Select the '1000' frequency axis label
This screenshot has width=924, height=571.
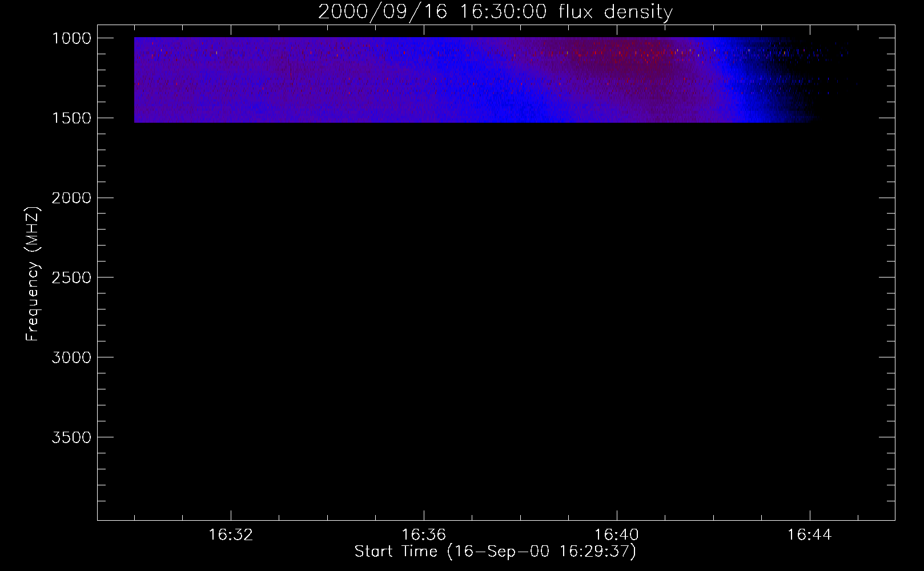point(71,38)
